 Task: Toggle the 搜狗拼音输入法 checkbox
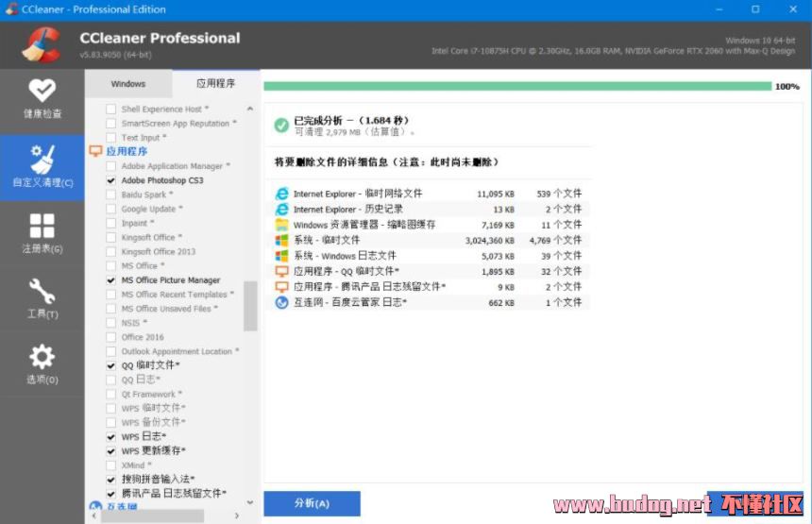pos(110,480)
